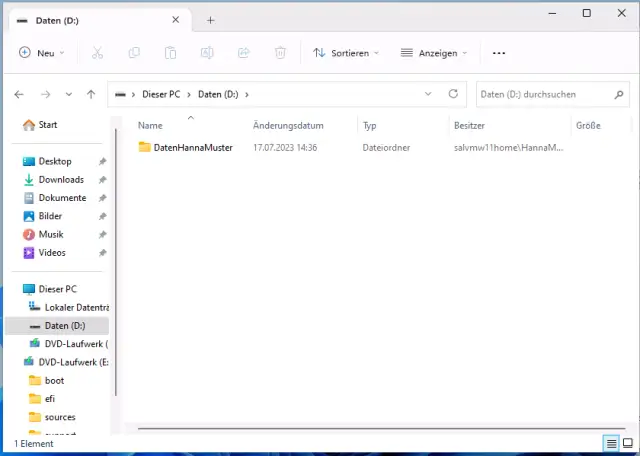Click the Paste clipboard icon
The width and height of the screenshot is (640, 456).
(x=171, y=53)
